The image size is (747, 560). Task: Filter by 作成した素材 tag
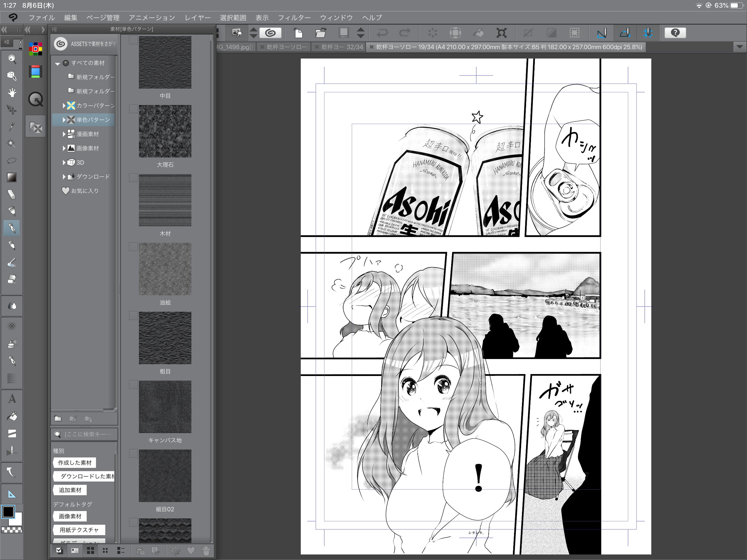75,463
